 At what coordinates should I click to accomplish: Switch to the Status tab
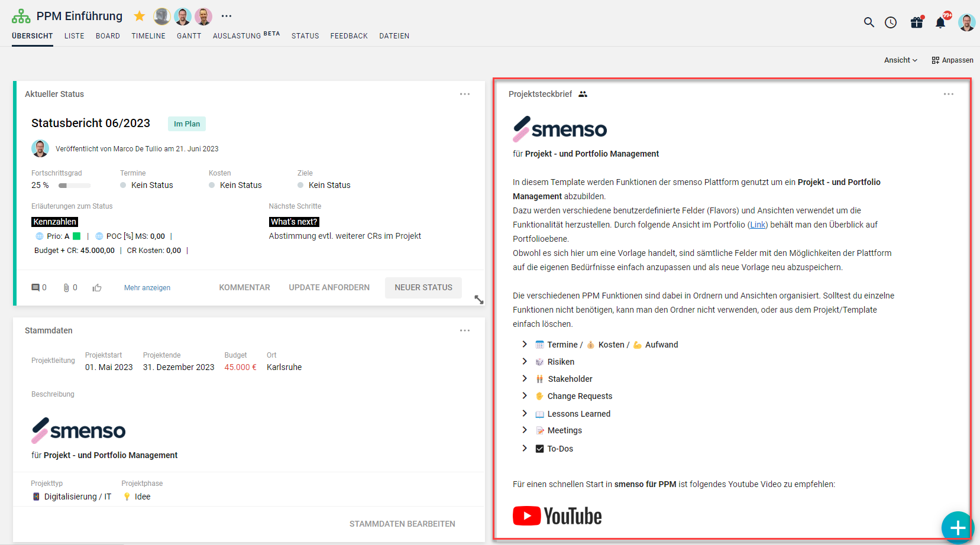click(305, 36)
